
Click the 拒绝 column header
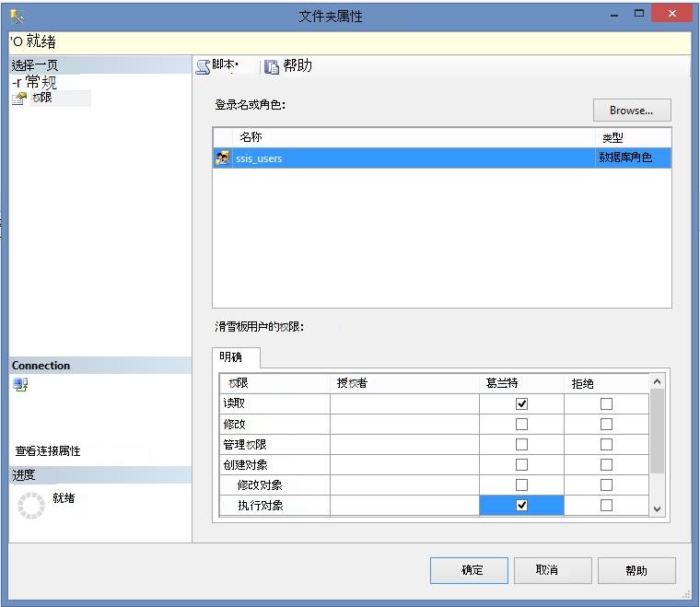(x=606, y=383)
